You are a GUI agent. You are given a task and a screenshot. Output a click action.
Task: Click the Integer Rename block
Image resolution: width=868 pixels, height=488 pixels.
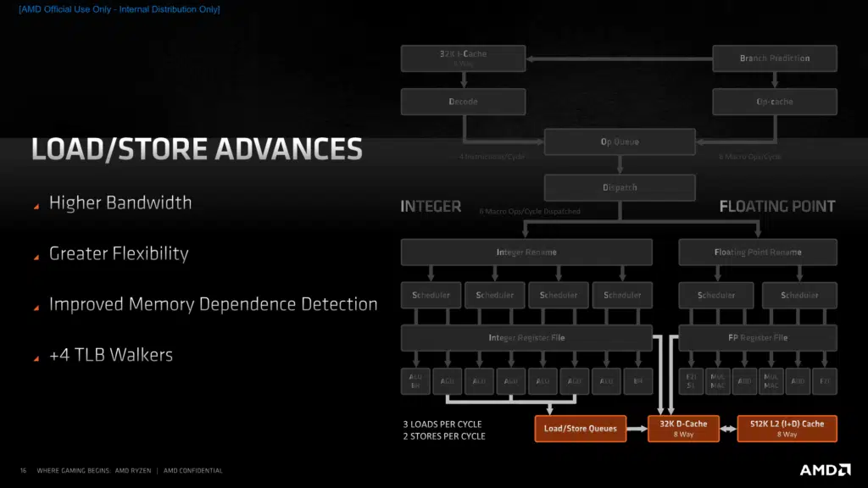[526, 252]
